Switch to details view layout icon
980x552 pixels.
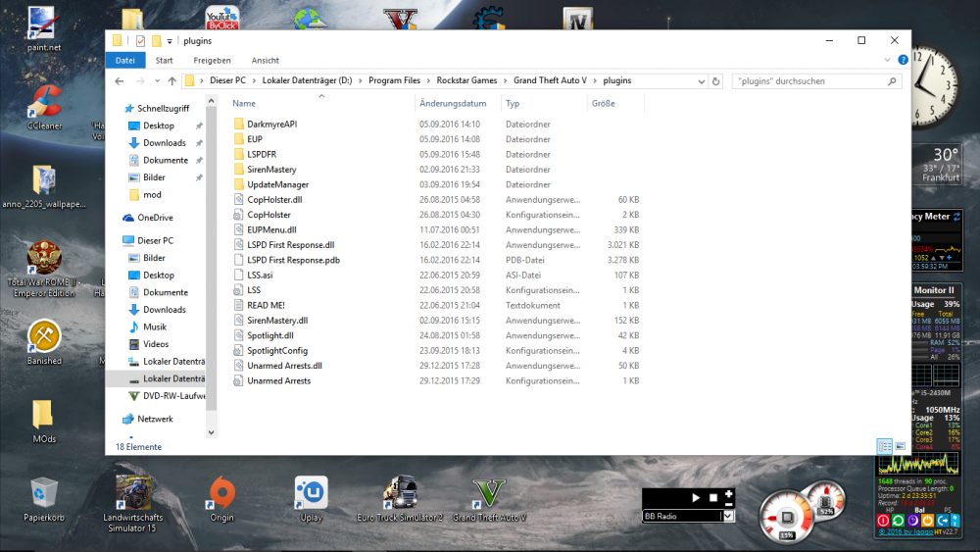[x=884, y=446]
